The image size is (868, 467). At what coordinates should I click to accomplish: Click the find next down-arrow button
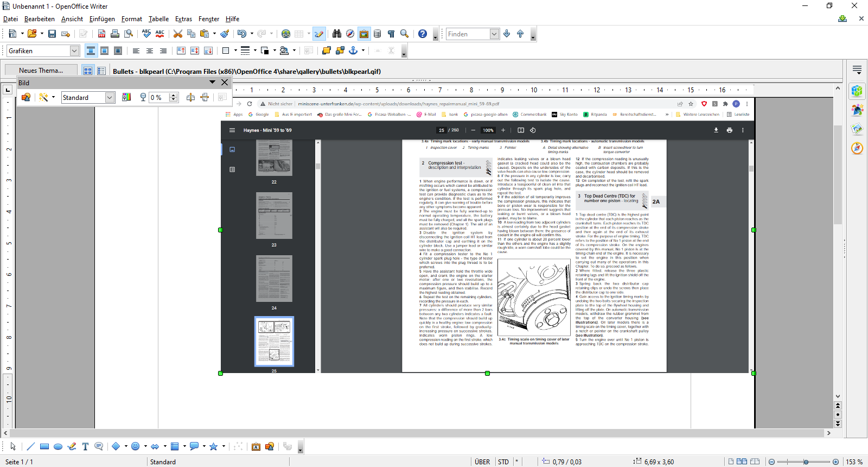[x=507, y=34]
